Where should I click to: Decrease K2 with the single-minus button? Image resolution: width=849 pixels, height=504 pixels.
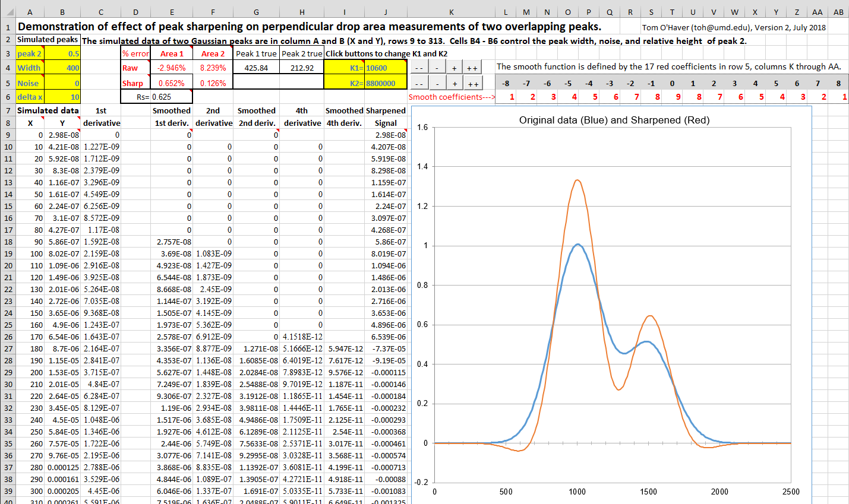point(437,83)
